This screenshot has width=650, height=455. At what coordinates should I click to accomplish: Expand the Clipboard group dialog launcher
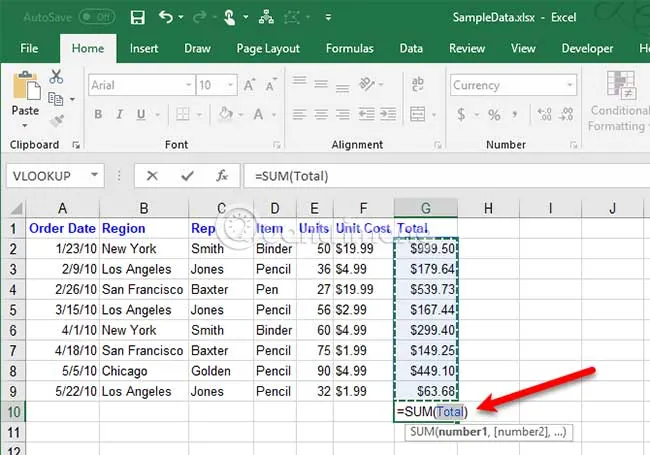76,145
